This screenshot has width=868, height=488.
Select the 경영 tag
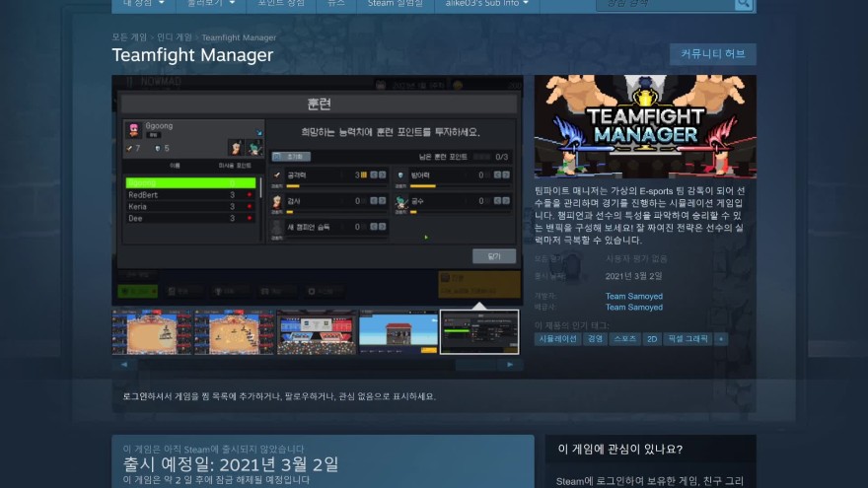tap(595, 338)
